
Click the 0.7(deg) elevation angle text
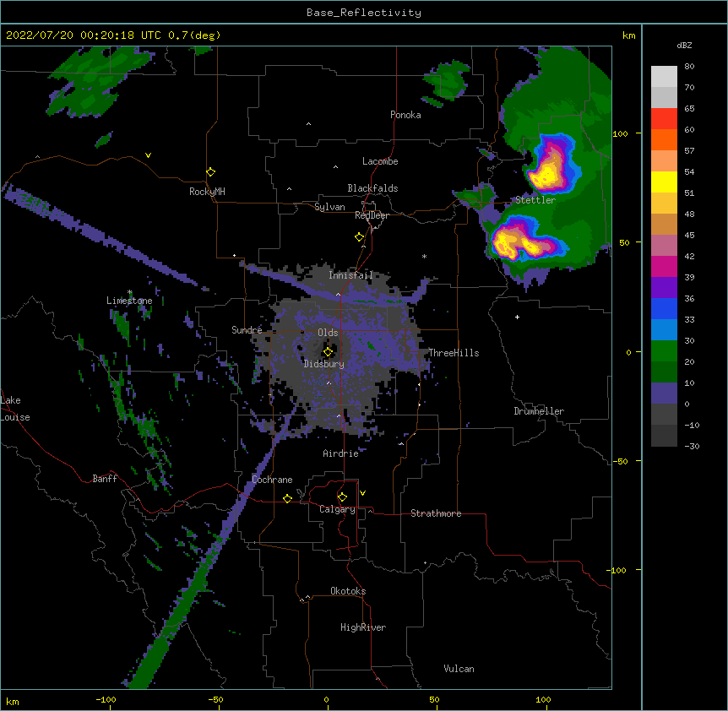[x=194, y=35]
